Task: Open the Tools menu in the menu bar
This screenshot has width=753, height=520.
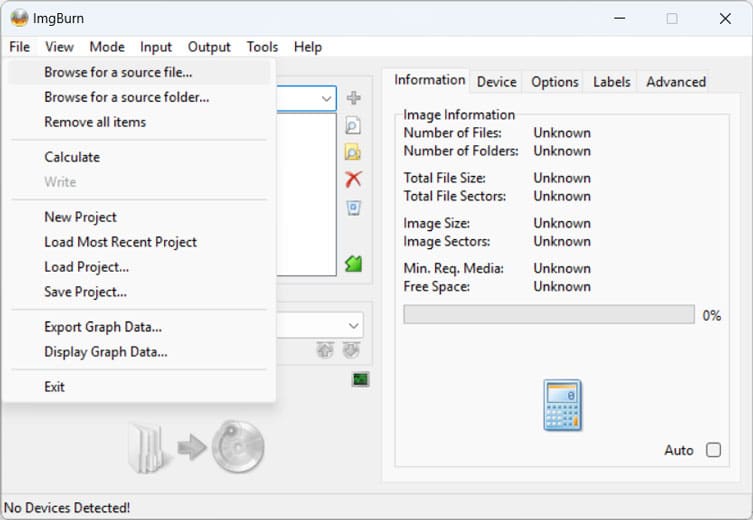Action: 262,47
